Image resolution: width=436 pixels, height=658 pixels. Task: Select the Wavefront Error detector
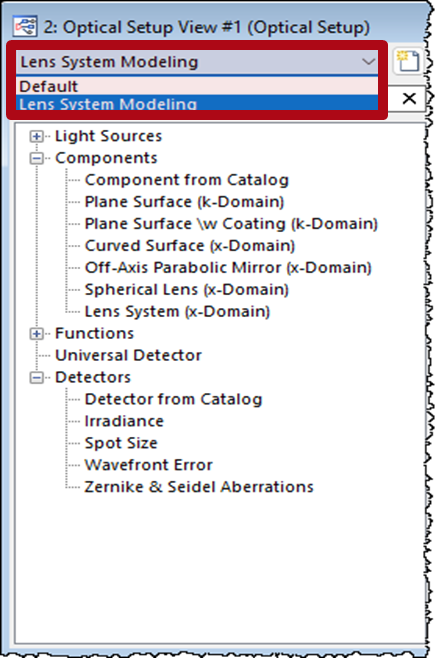(x=149, y=465)
